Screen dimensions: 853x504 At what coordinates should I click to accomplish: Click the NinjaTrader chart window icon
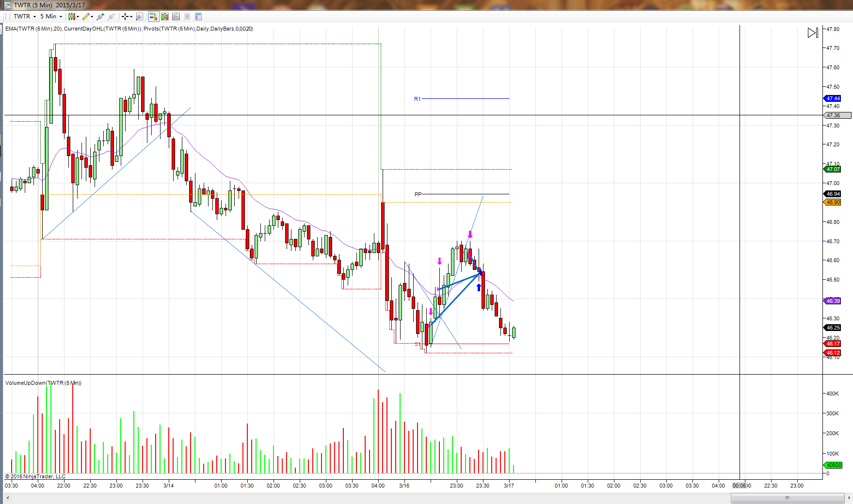[x=7, y=5]
